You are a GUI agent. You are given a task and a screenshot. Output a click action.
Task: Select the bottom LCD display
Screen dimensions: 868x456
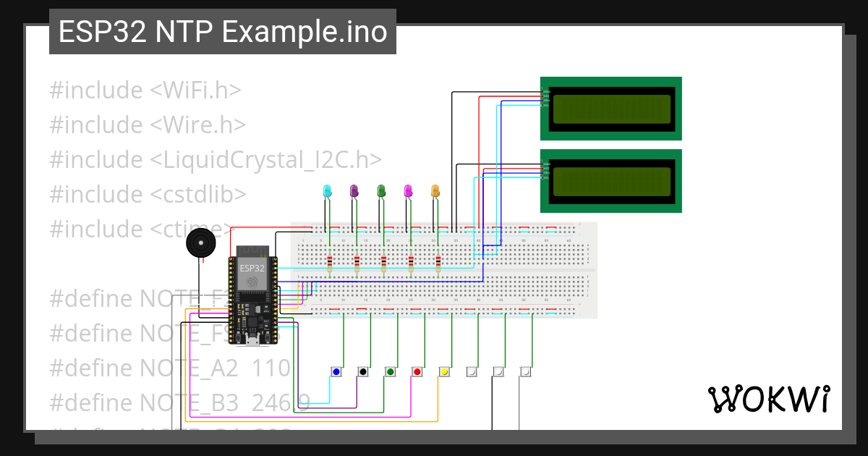tap(611, 180)
